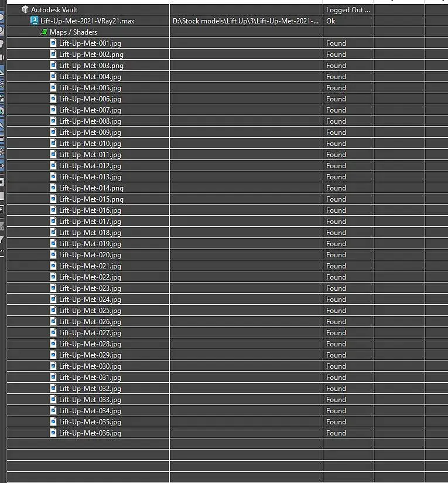Click the file icon next to Lift-Up-Met-014.png
Screen dimensions: 448x483
53,188
